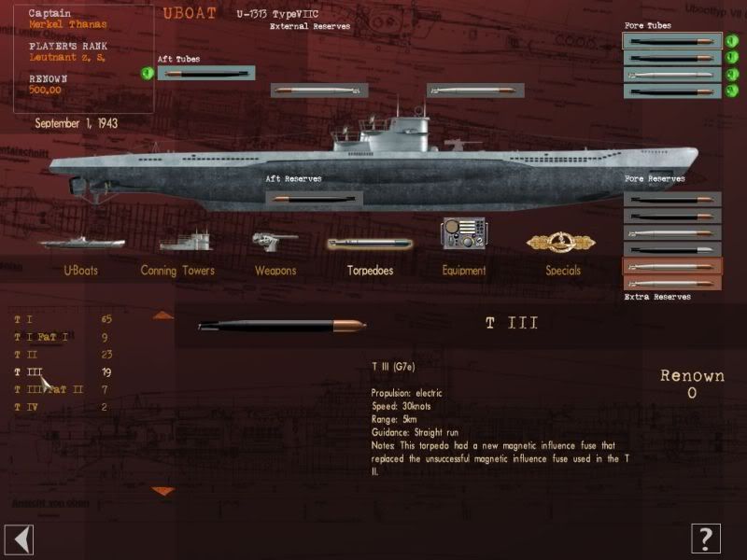Toggle green indicator of first fore tube
747x560 pixels.
tap(732, 41)
